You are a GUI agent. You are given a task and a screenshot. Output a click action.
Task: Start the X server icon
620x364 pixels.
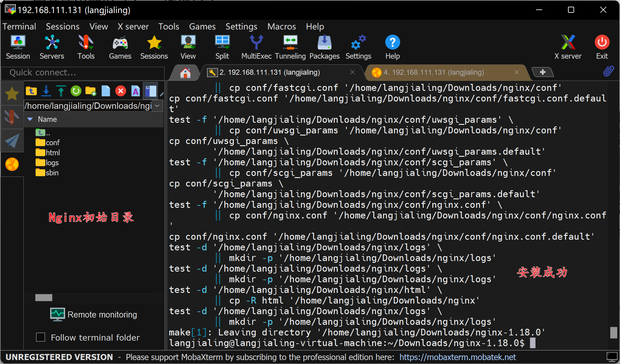point(568,47)
